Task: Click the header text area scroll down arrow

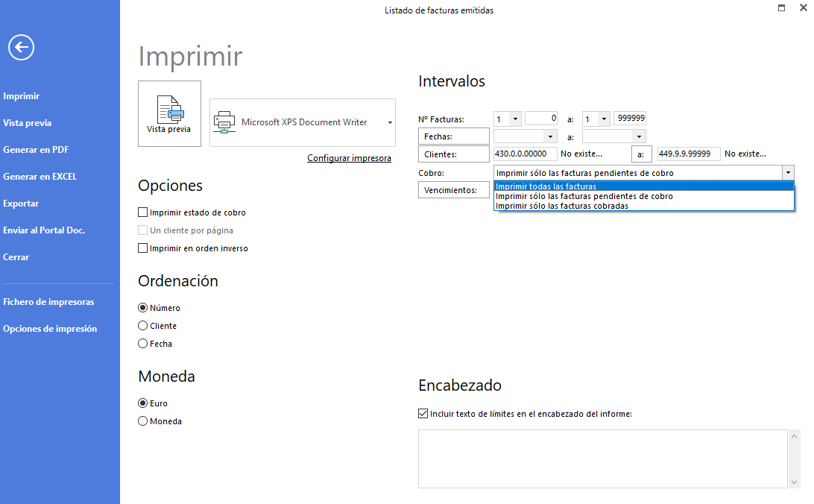Action: 794,482
